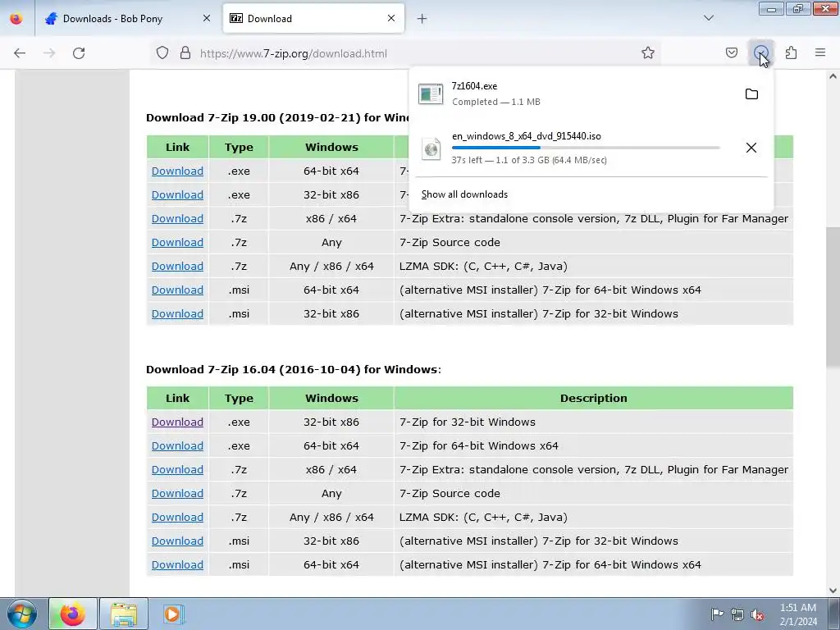The width and height of the screenshot is (840, 630).
Task: Click the forward navigation arrow
Action: click(49, 53)
